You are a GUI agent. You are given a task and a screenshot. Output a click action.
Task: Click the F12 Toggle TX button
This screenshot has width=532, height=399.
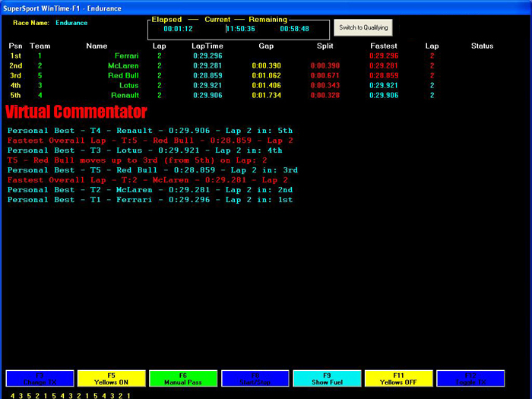pos(470,378)
